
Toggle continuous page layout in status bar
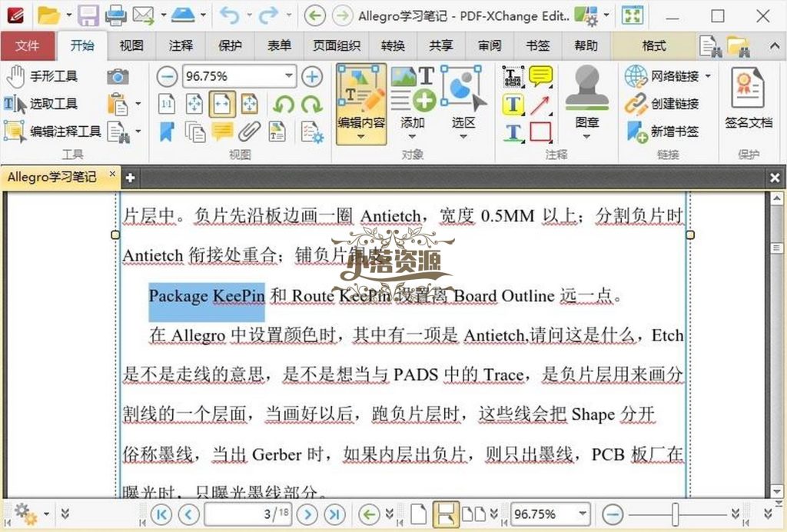445,514
